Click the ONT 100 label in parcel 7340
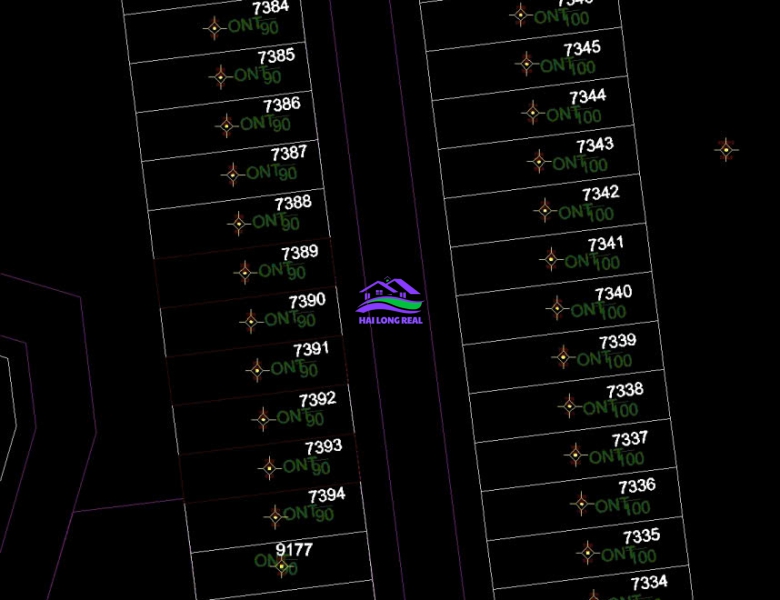 click(x=597, y=311)
